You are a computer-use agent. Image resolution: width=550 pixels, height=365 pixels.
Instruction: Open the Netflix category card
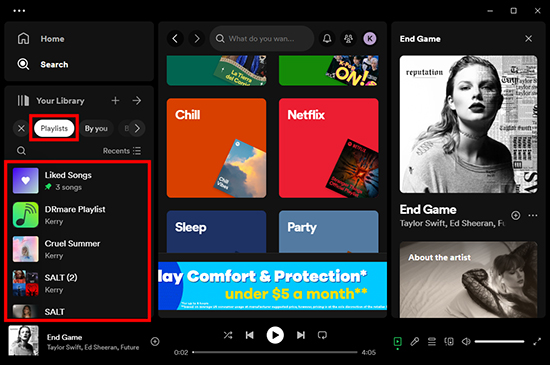(x=329, y=148)
